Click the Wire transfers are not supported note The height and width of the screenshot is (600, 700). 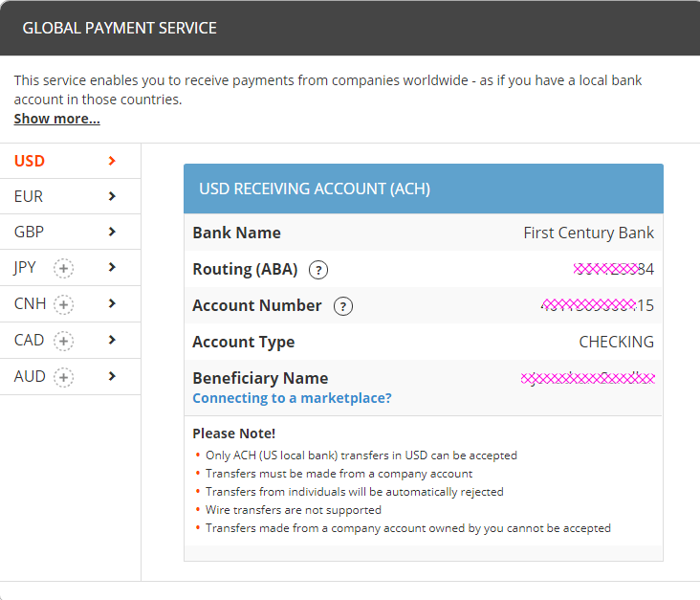click(294, 510)
